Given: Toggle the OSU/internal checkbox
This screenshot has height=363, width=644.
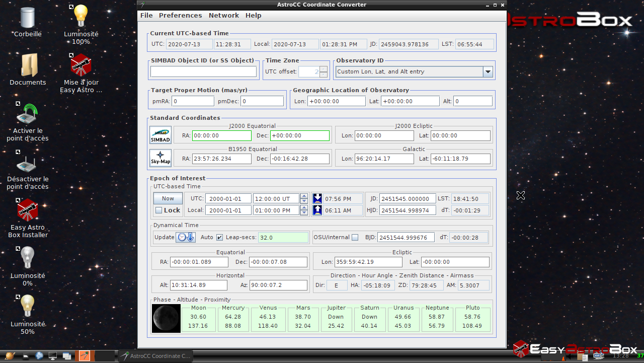Looking at the screenshot, I should click(x=355, y=237).
